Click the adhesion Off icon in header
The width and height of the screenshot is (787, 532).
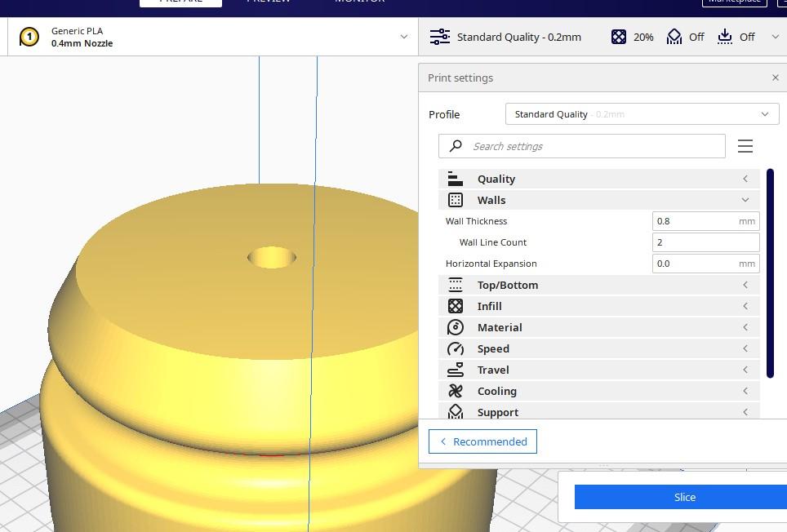724,37
